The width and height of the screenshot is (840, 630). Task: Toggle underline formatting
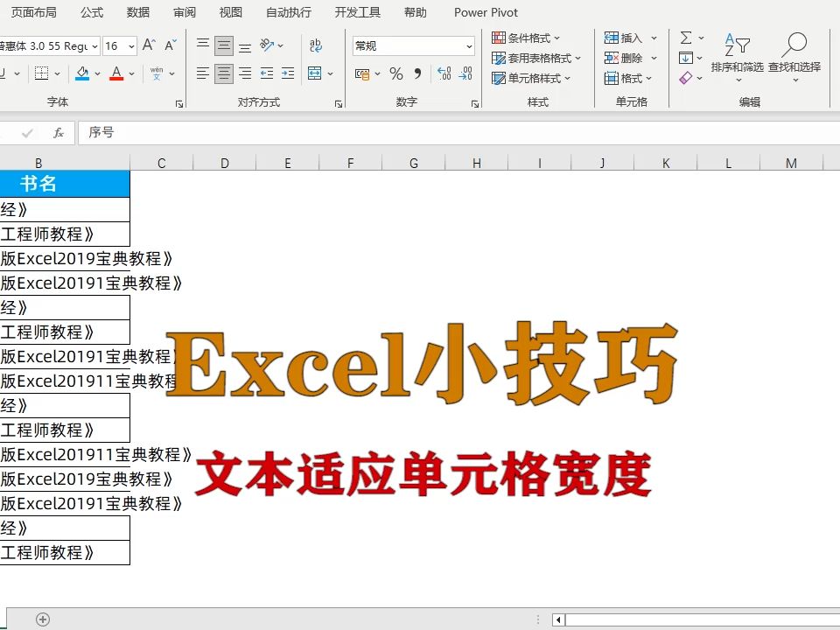point(4,73)
